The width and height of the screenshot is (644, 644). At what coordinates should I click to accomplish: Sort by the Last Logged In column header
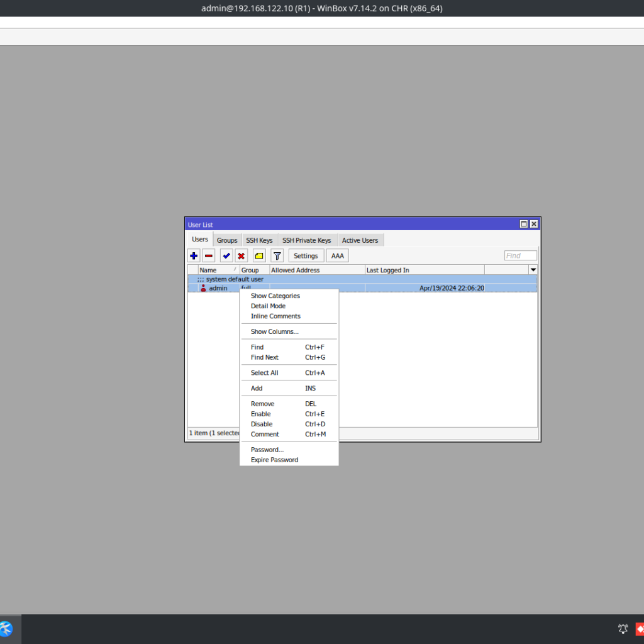coord(425,270)
